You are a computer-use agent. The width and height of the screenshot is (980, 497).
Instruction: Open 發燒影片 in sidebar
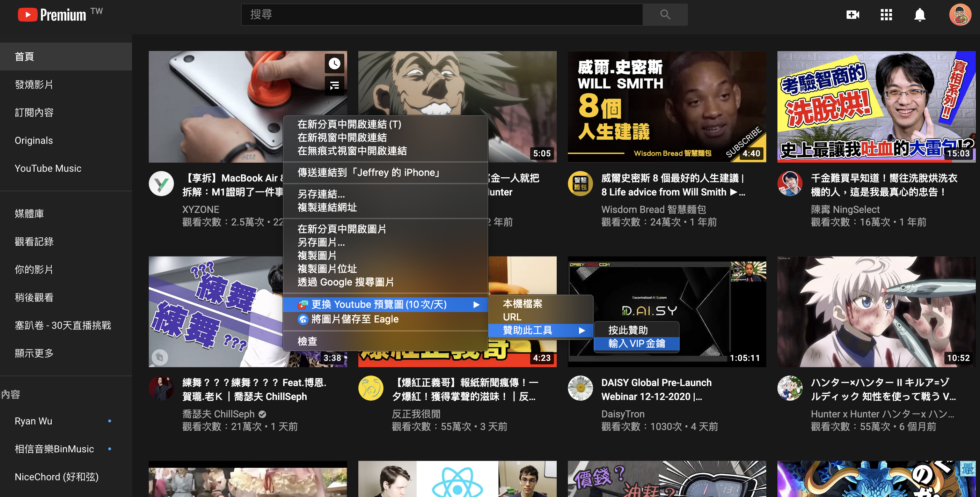pyautogui.click(x=66, y=84)
